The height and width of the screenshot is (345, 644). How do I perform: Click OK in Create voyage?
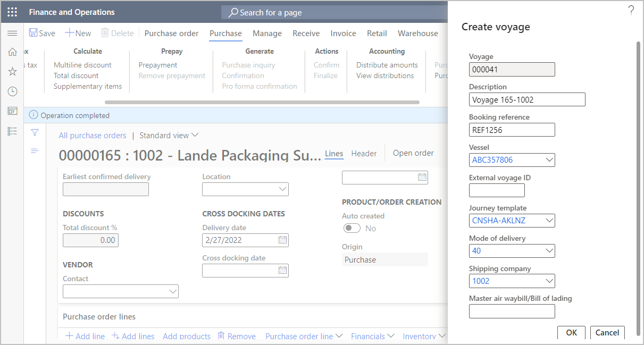[x=571, y=332]
